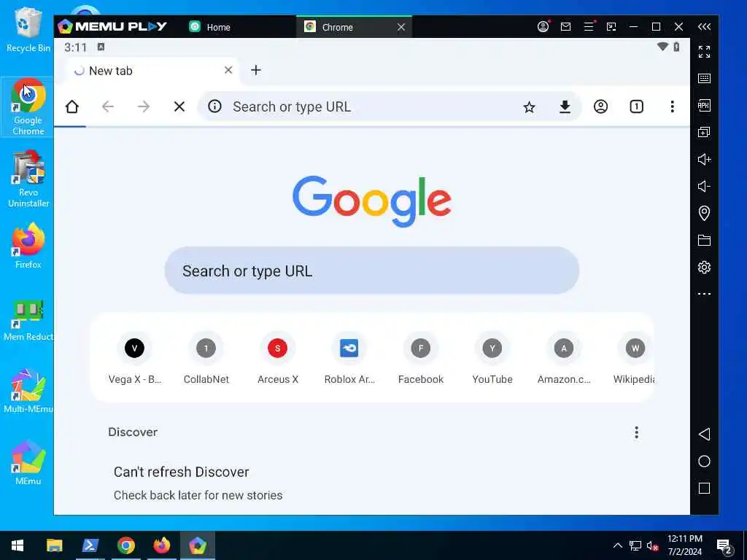Expand more sidebar tools (three dots)

coord(704,294)
